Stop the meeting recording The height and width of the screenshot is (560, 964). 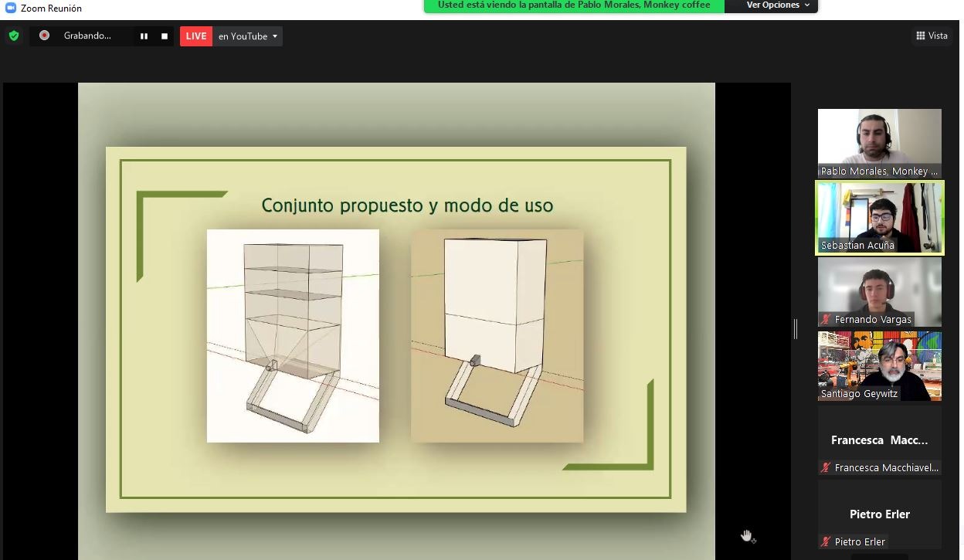click(165, 36)
